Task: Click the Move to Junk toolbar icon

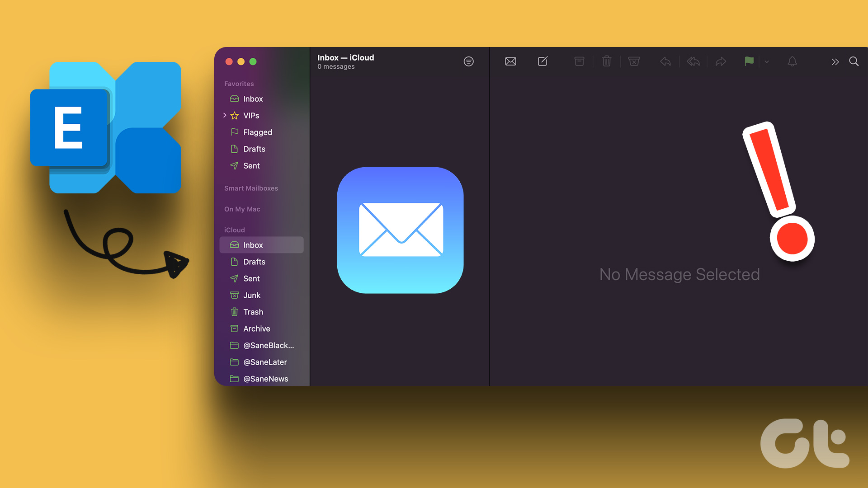Action: tap(634, 61)
